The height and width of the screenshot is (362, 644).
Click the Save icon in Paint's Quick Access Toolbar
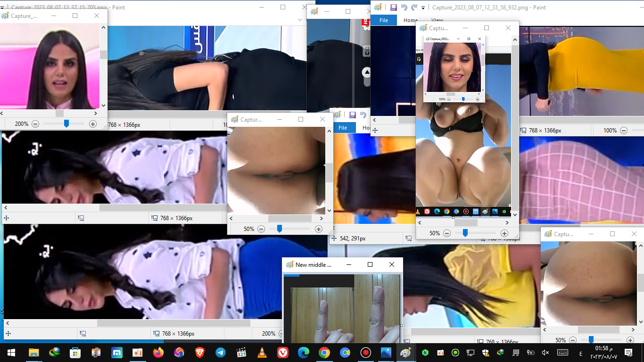pos(394,7)
